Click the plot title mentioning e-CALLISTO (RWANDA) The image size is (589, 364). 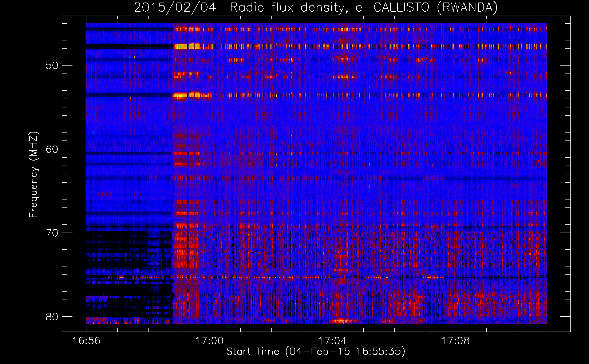pos(316,7)
